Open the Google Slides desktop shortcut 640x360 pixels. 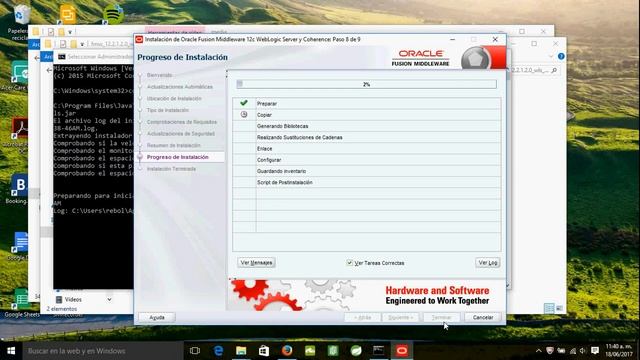click(x=68, y=15)
